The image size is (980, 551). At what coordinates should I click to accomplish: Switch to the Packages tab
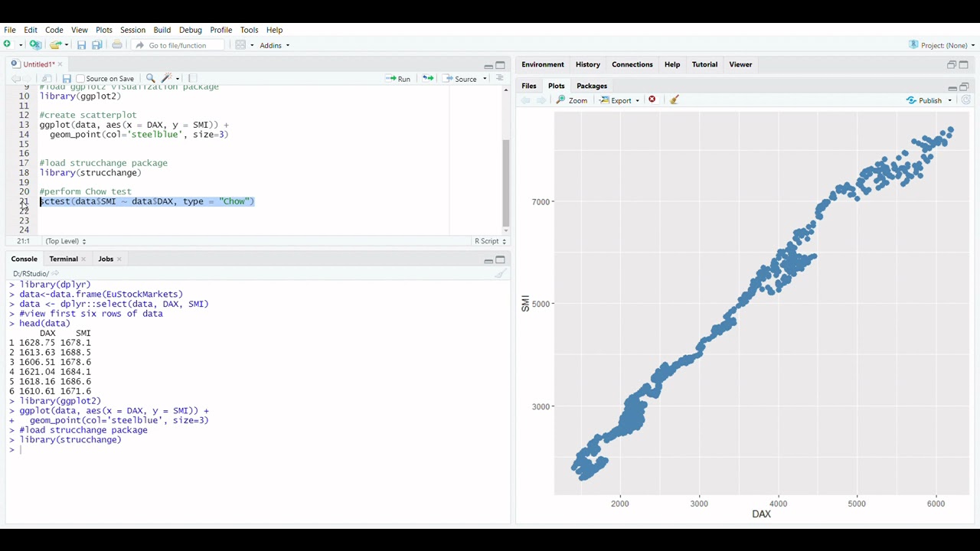(592, 86)
